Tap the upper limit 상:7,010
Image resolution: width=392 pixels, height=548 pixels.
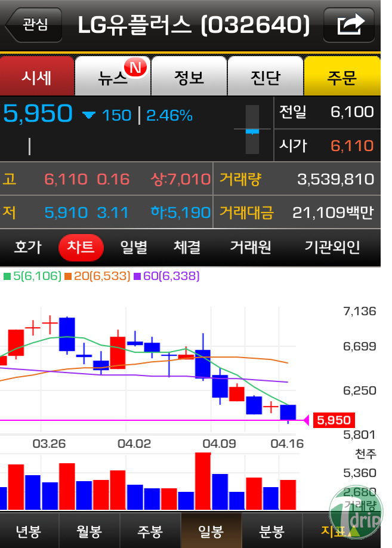point(181,179)
